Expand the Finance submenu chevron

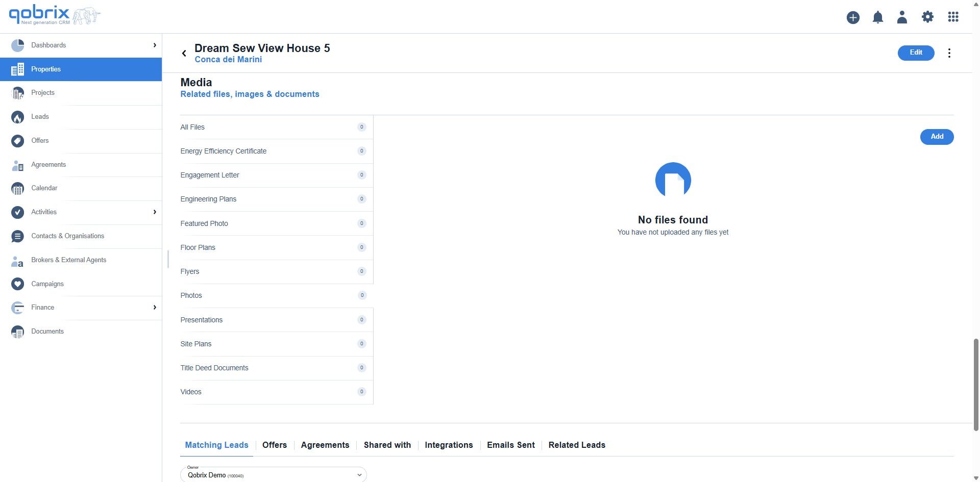(155, 308)
